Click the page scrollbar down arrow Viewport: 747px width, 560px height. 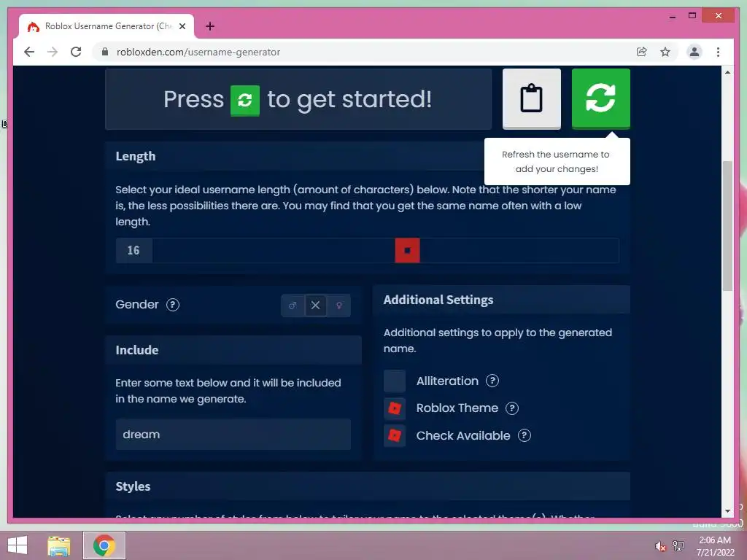point(727,511)
